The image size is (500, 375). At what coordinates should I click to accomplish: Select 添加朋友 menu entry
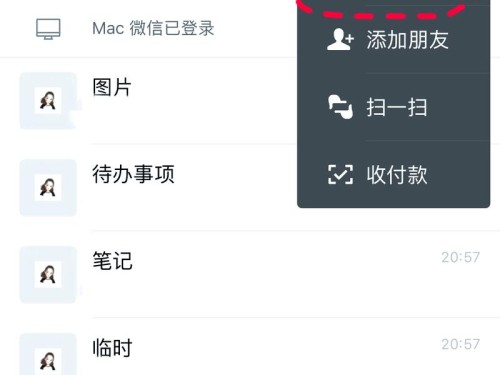394,40
